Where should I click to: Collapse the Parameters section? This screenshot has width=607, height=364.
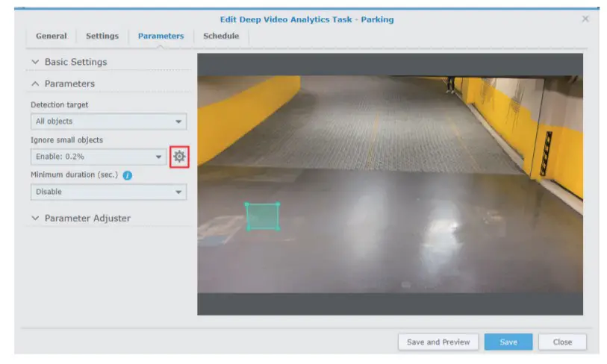(x=108, y=84)
